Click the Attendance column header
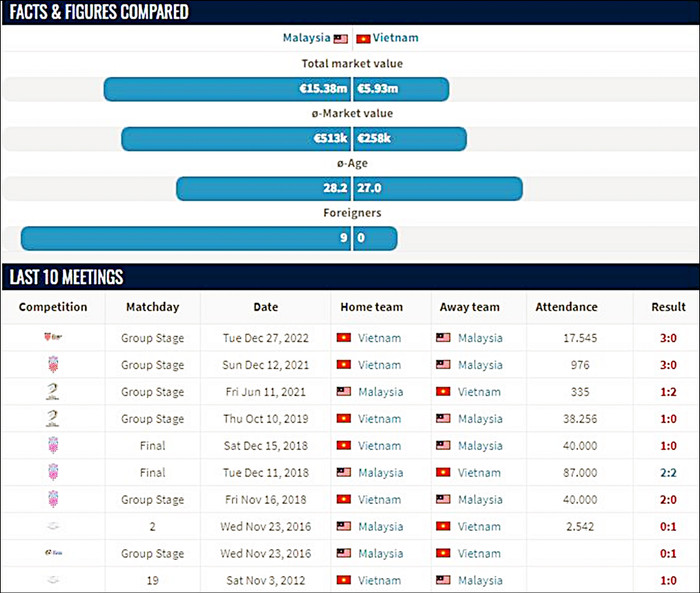This screenshot has height=593, width=700. (566, 307)
